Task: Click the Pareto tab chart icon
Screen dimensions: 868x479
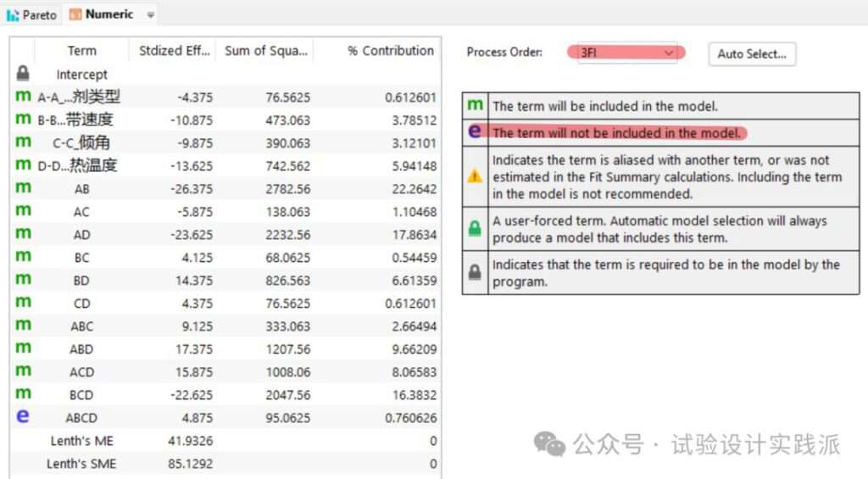Action: click(13, 14)
